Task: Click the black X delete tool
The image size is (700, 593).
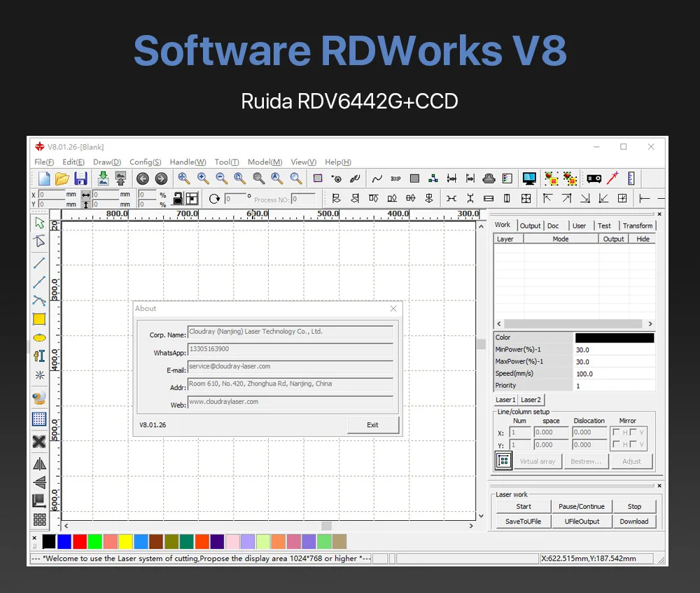Action: [x=39, y=442]
